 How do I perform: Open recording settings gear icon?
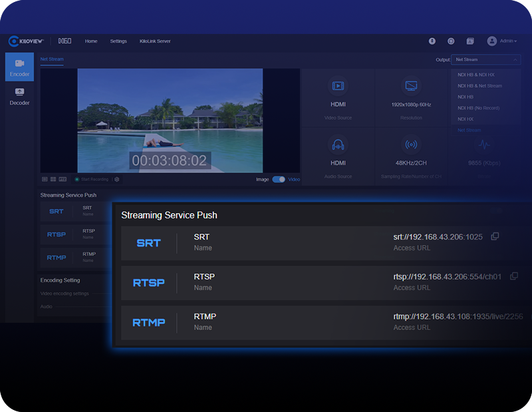pos(117,179)
